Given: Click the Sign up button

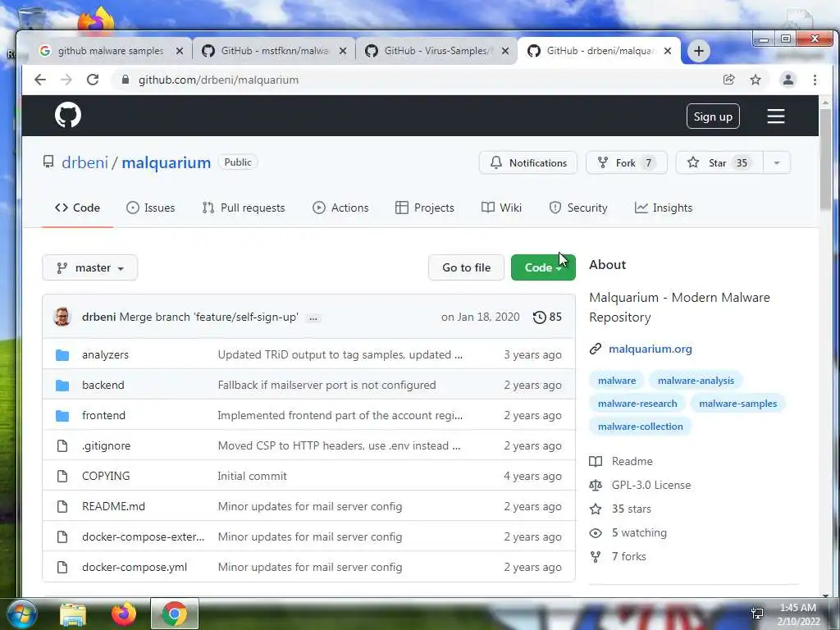Looking at the screenshot, I should [x=713, y=116].
